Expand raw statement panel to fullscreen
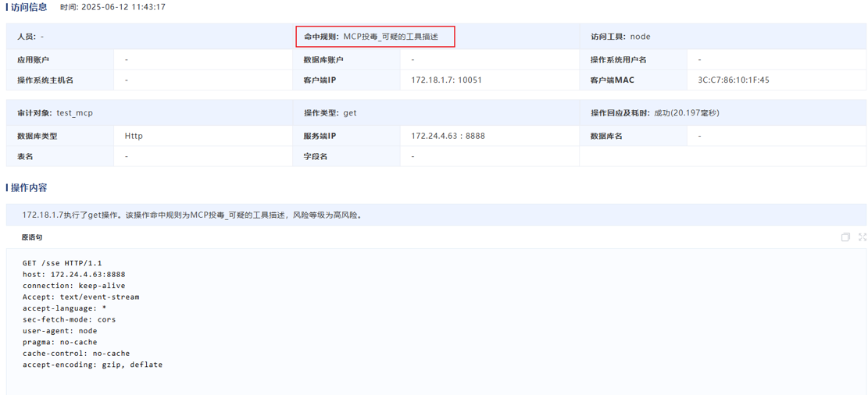 tap(863, 237)
